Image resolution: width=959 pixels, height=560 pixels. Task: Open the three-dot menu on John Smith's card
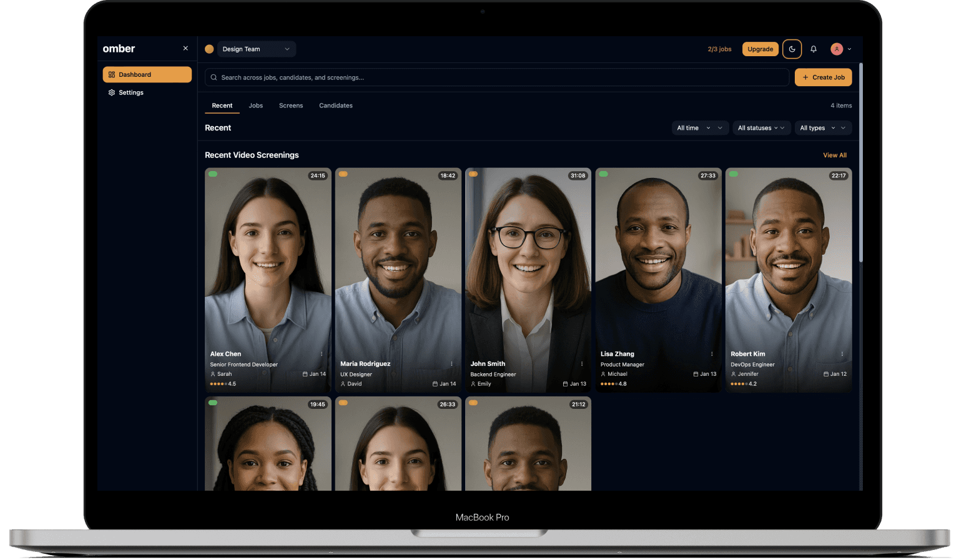[582, 364]
